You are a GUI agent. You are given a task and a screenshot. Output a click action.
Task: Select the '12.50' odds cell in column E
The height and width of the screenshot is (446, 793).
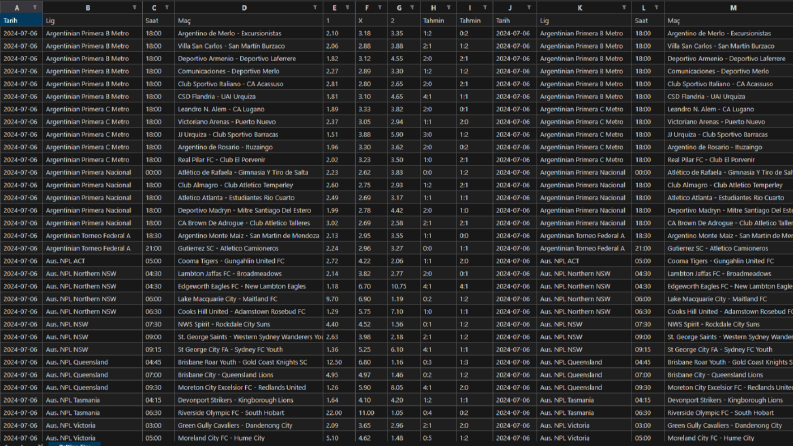click(x=339, y=362)
